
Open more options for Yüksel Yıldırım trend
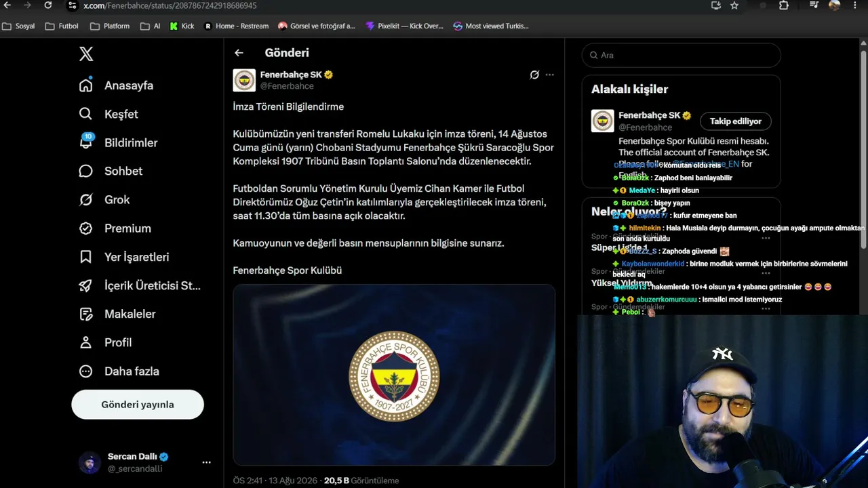(766, 273)
